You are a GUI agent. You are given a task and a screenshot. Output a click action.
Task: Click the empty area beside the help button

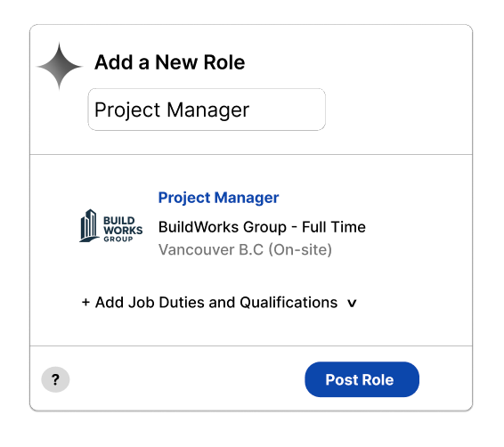(186, 379)
